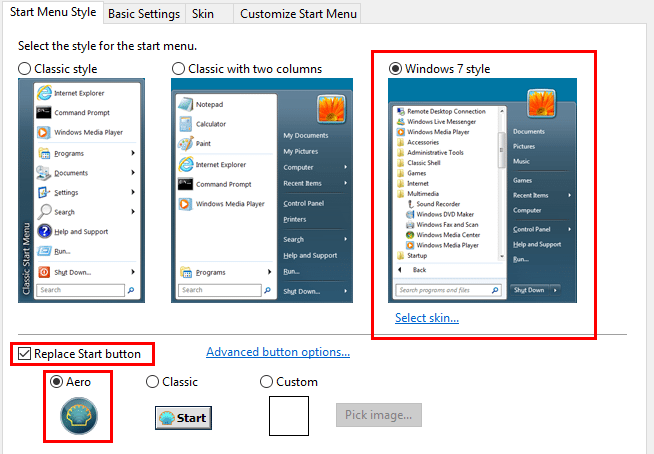Expand Recent Items arrow in two columns preview
Image resolution: width=654 pixels, height=454 pixels.
[345, 183]
